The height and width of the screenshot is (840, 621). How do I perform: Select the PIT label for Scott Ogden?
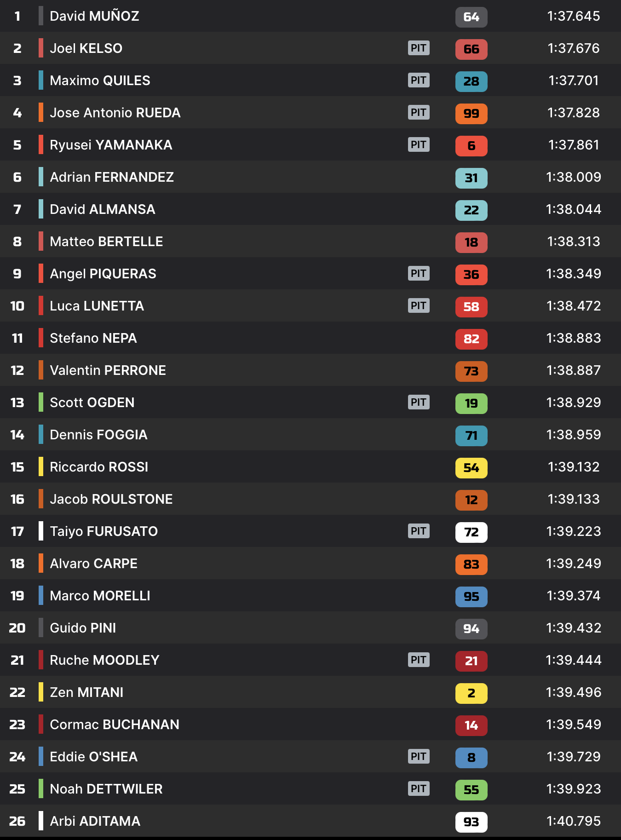419,403
